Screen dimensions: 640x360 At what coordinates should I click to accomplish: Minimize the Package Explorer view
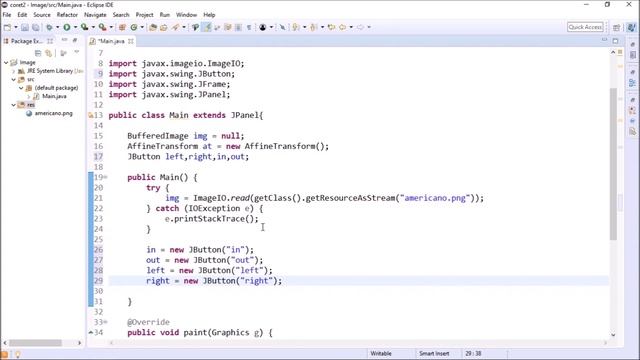[x=64, y=40]
